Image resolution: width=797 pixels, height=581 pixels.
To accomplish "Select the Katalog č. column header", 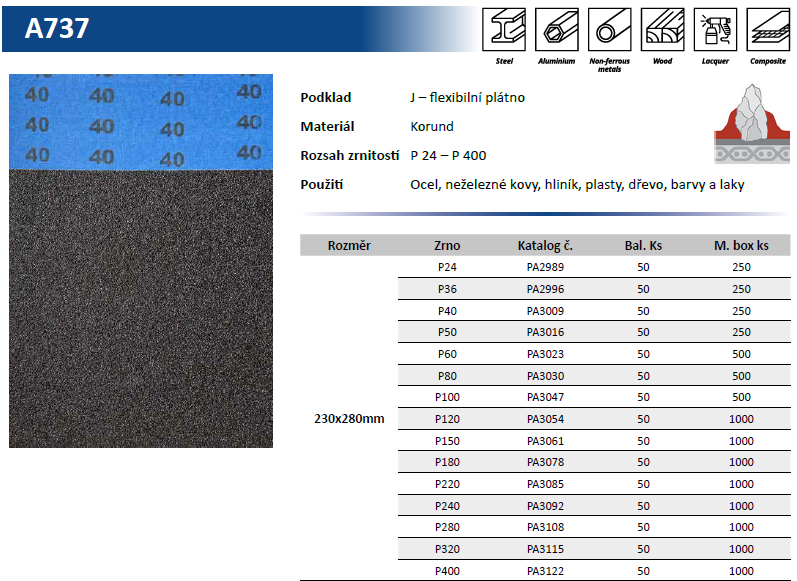I will pyautogui.click(x=545, y=246).
